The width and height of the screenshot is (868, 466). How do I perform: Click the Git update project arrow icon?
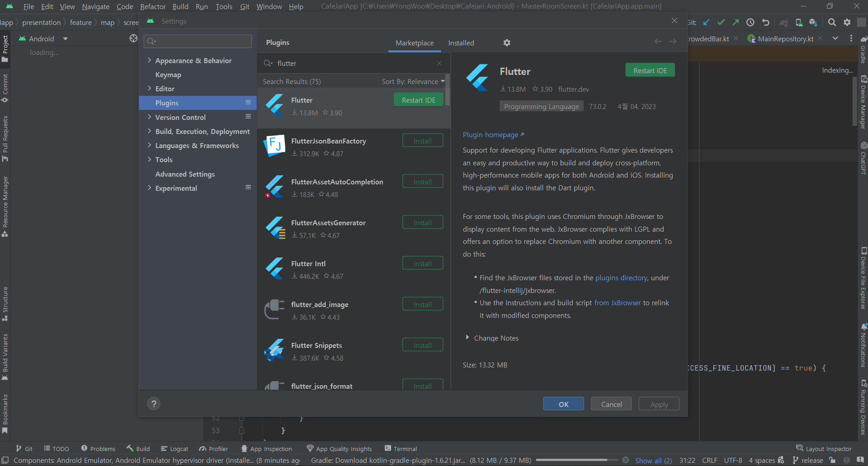(x=706, y=22)
